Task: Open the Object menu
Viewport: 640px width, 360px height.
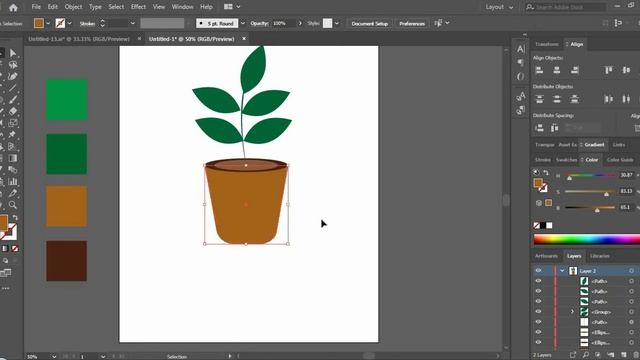Action: (73, 7)
